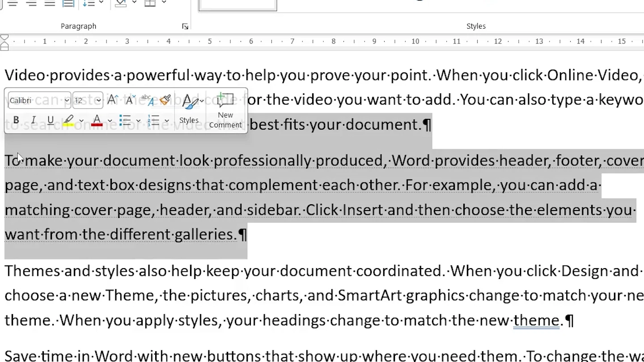
Task: Apply numbered list from mini toolbar
Action: pyautogui.click(x=153, y=120)
